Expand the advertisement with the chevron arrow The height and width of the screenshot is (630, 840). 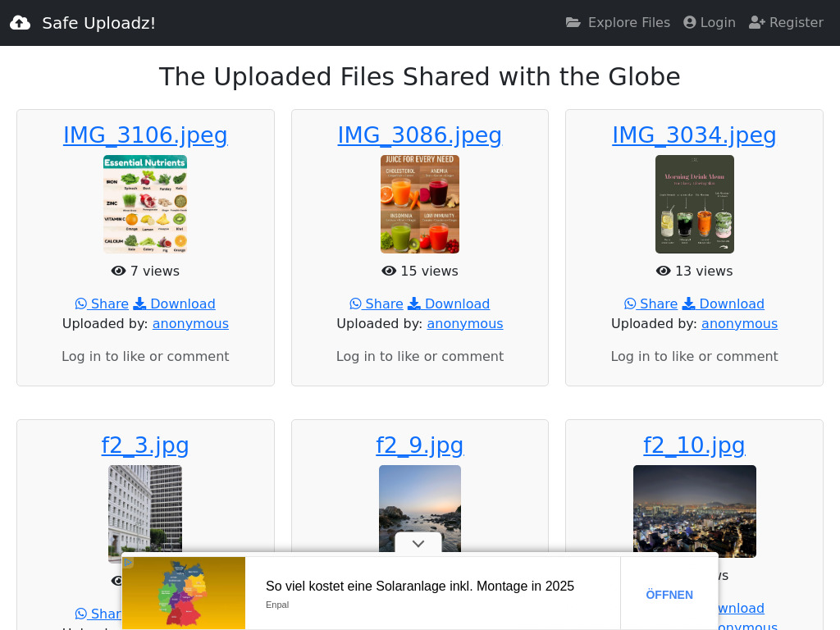[x=418, y=543]
